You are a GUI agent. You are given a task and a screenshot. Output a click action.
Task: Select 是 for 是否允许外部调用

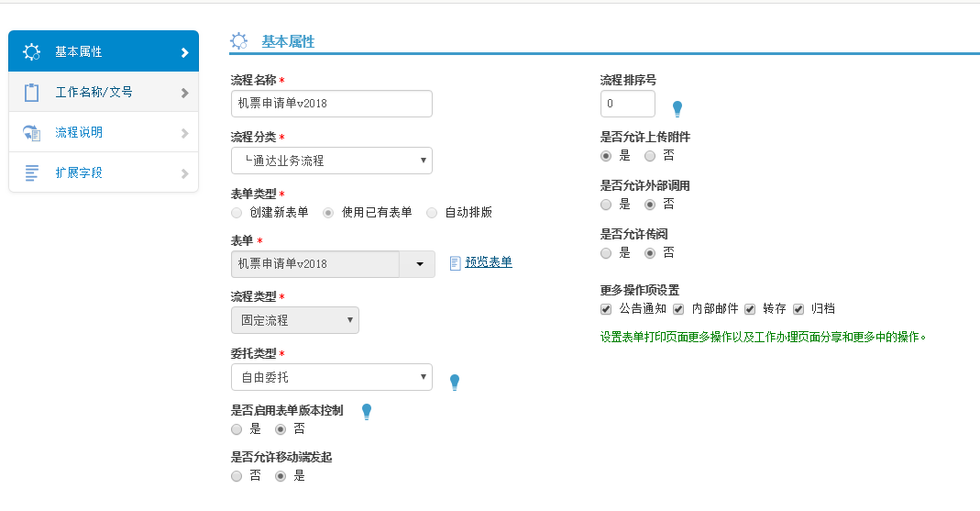[x=606, y=204]
